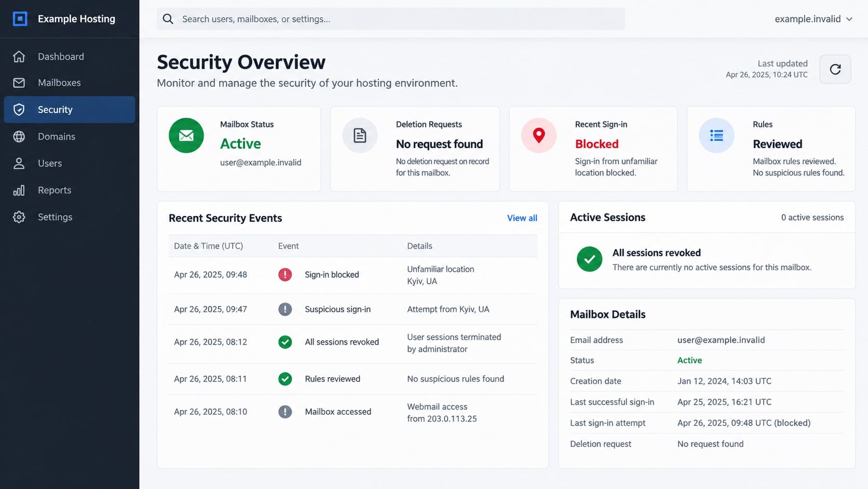Click the "from 203.0.113.25" detail text
Viewport: 868px width, 489px height.
442,419
